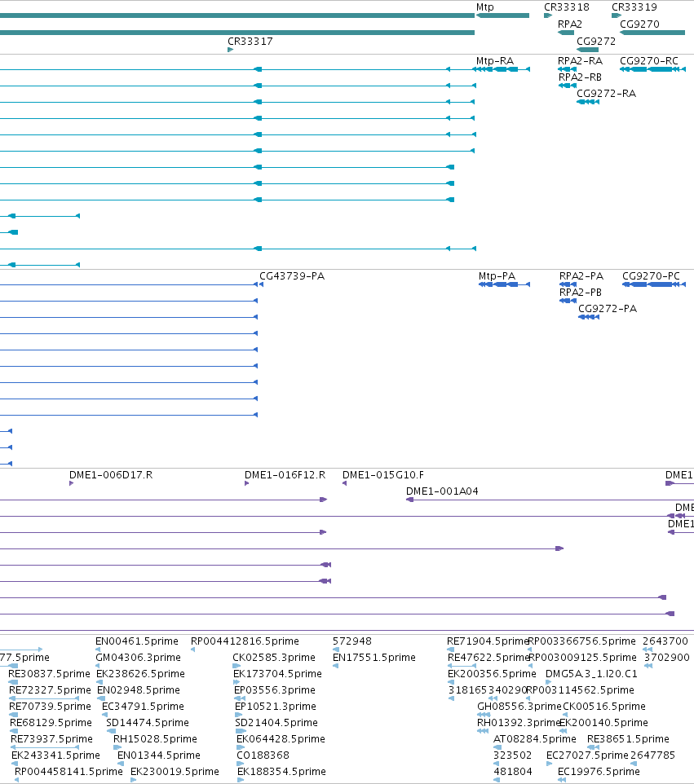Click EST SD14474.5prime
694x784 pixels.
pos(147,723)
